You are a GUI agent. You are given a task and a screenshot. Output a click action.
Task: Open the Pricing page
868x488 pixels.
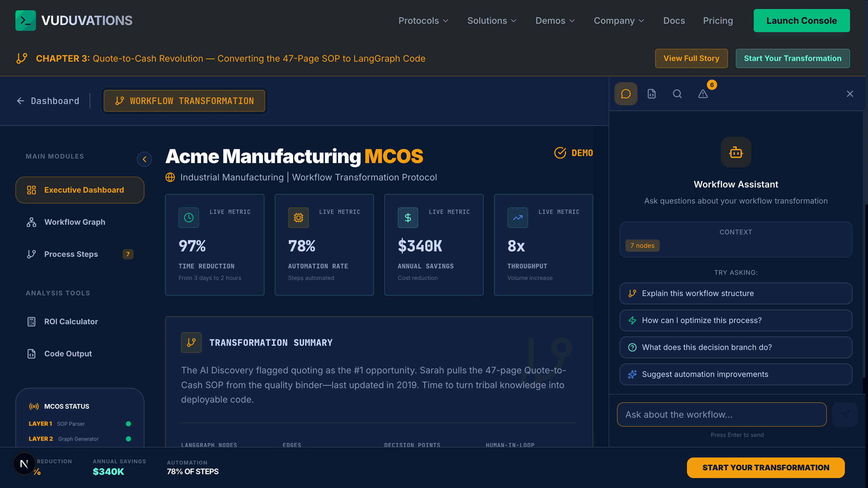tap(718, 21)
